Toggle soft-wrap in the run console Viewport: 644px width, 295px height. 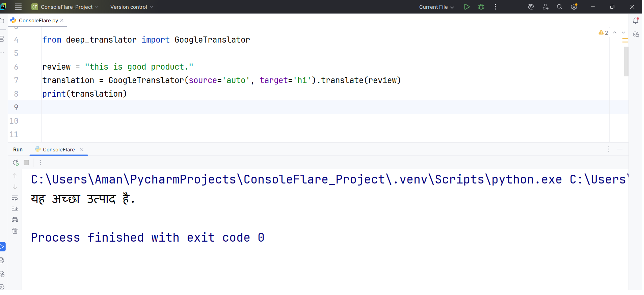[15, 198]
